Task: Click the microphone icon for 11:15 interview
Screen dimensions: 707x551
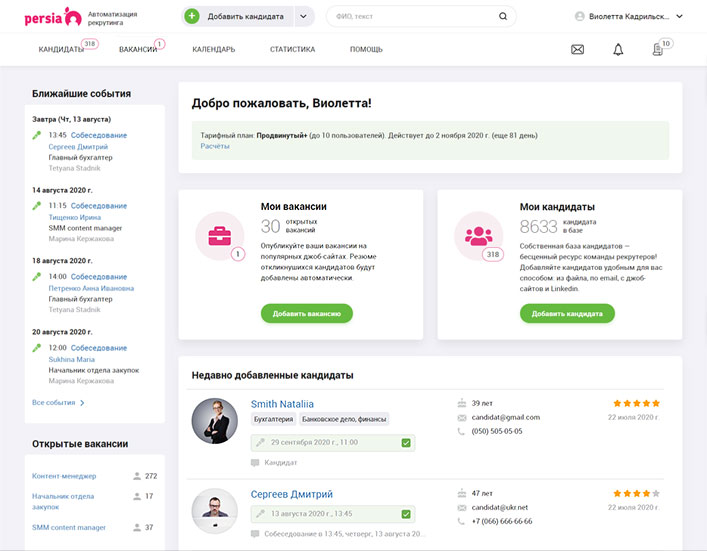Action: pos(37,206)
